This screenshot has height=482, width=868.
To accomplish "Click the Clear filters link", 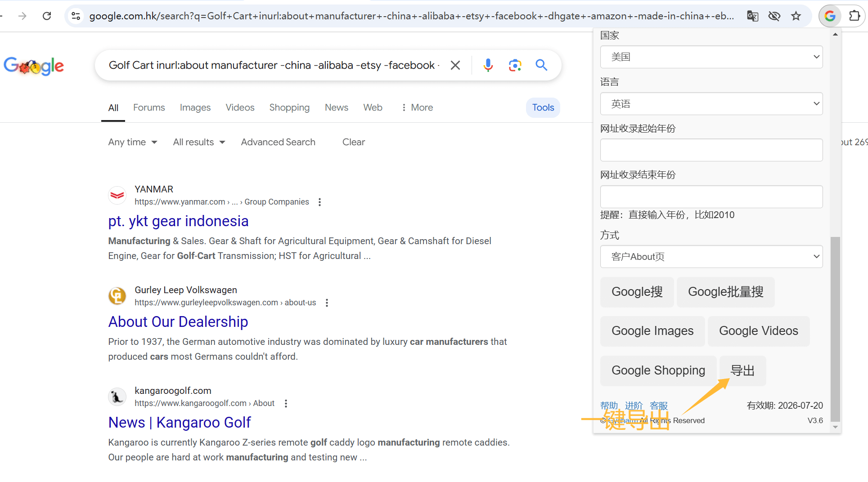I will (353, 142).
